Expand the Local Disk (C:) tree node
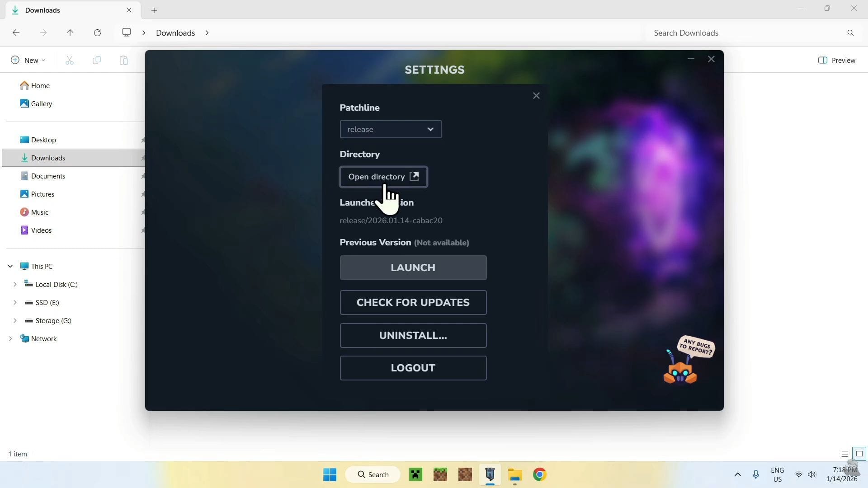 point(15,284)
